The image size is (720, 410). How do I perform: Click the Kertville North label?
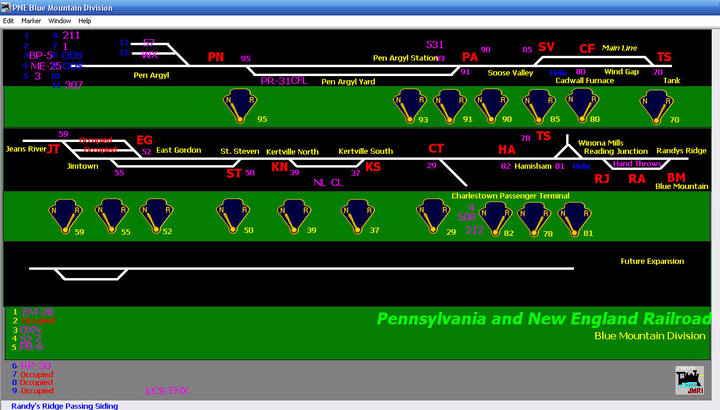tap(292, 152)
